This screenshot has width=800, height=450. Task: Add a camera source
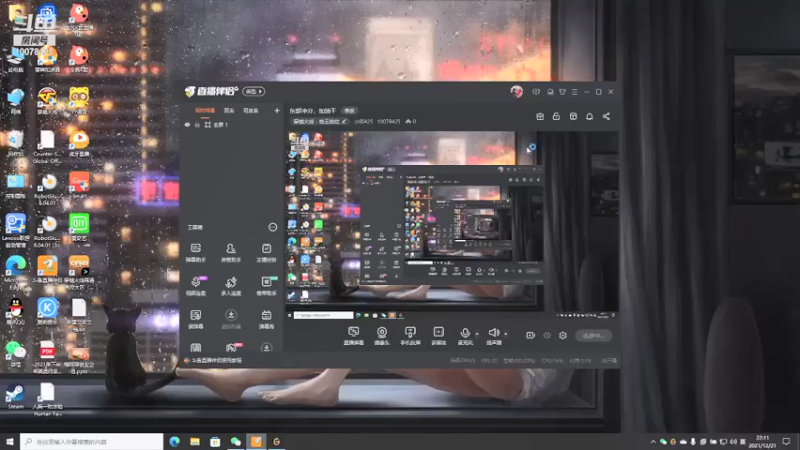point(382,336)
